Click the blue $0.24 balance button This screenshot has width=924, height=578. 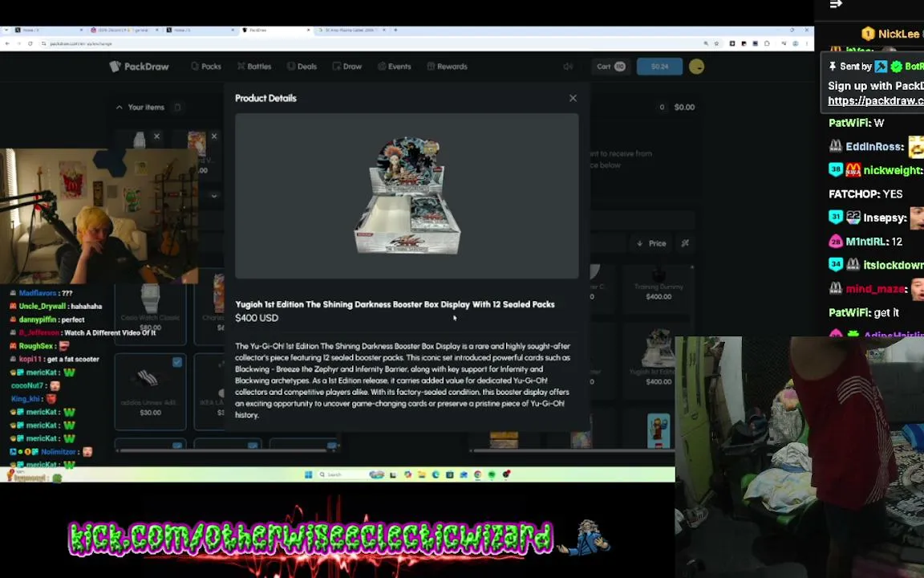tap(659, 67)
